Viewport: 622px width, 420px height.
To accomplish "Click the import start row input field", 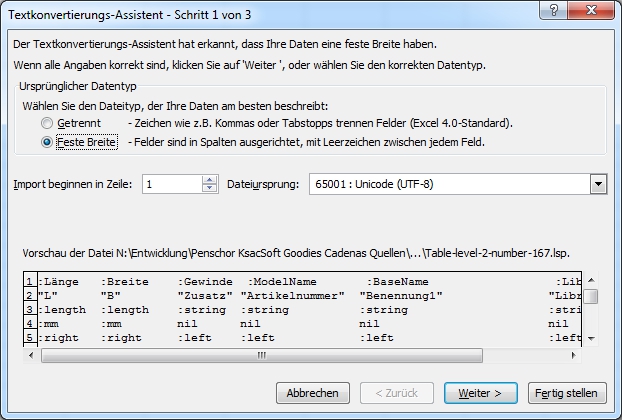I will 171,184.
